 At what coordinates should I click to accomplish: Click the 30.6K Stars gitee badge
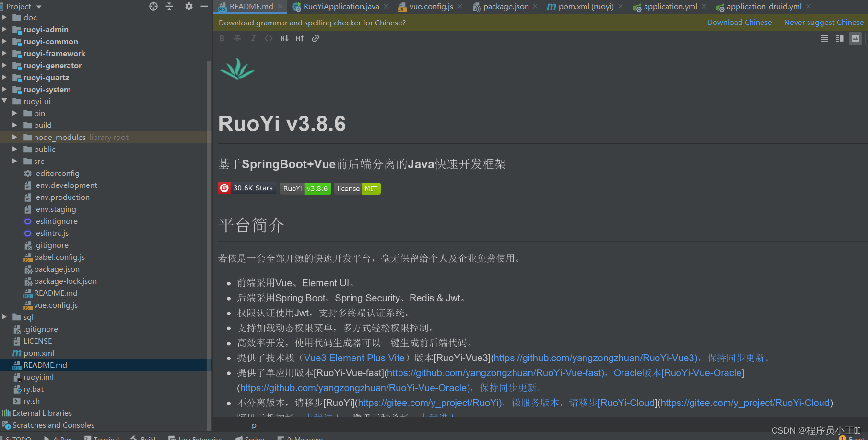246,188
